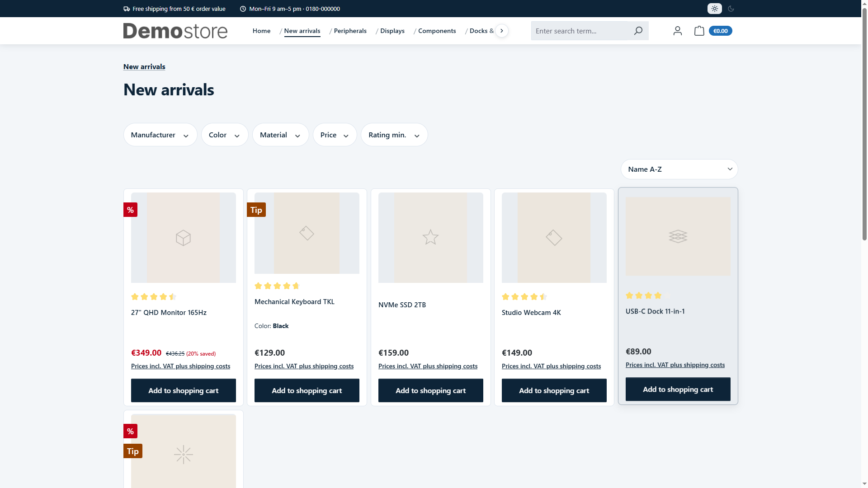Add 27" QHD Monitor to shopping cart
Image resolution: width=868 pixels, height=488 pixels.
184,390
